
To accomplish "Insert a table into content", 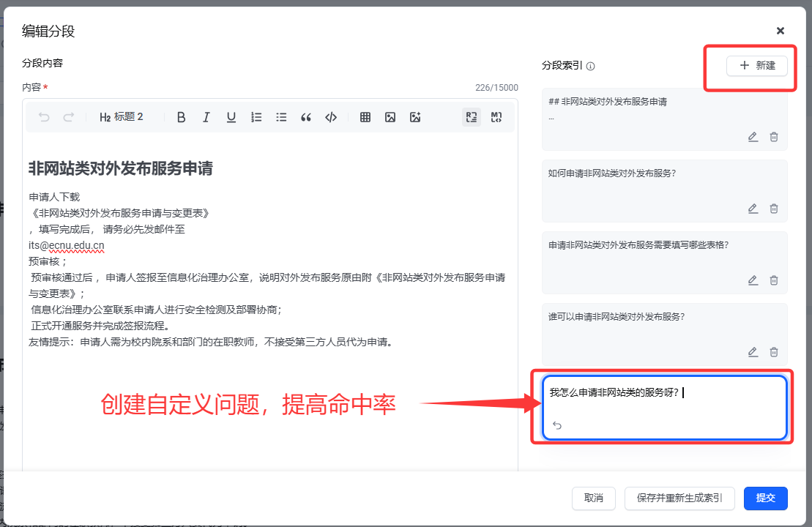I will click(365, 117).
